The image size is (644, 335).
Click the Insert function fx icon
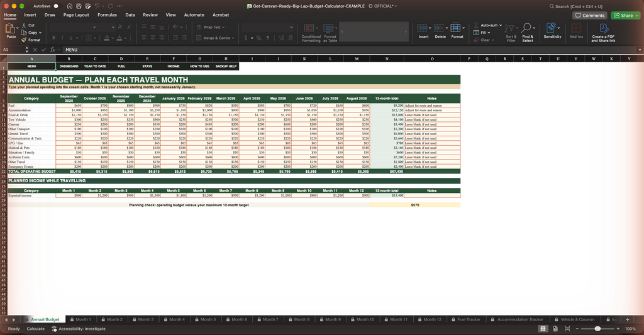[53, 50]
